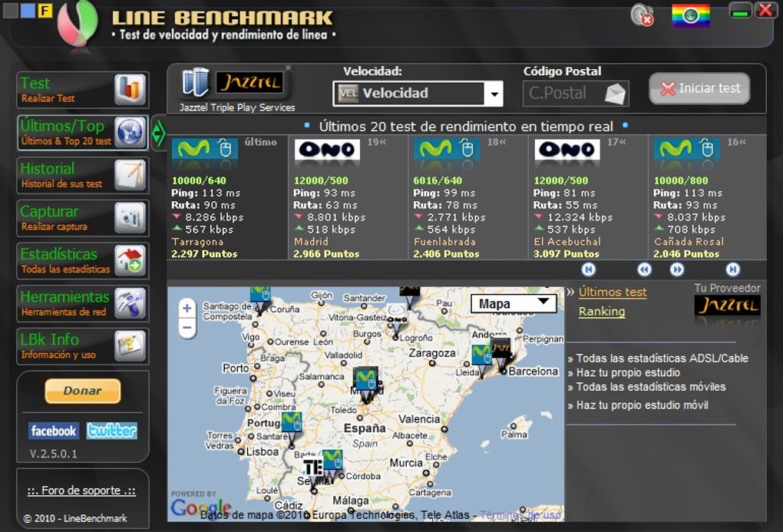Viewport: 783px width, 532px height.
Task: Go to last page of test results
Action: 732,269
